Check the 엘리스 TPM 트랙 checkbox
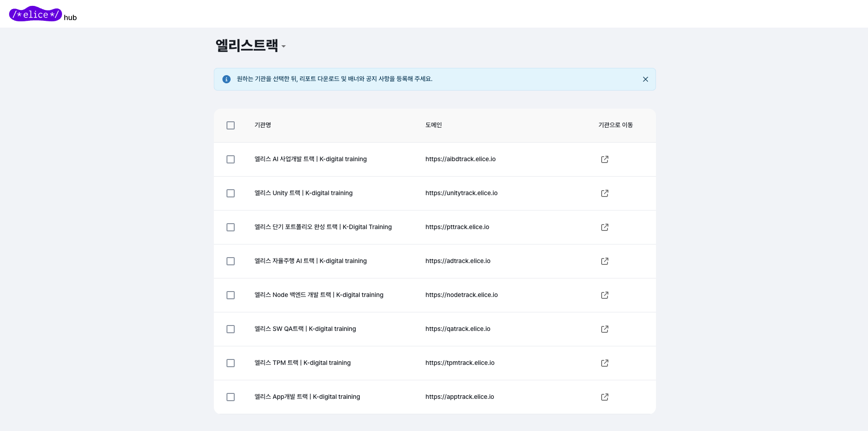868x431 pixels. click(231, 363)
